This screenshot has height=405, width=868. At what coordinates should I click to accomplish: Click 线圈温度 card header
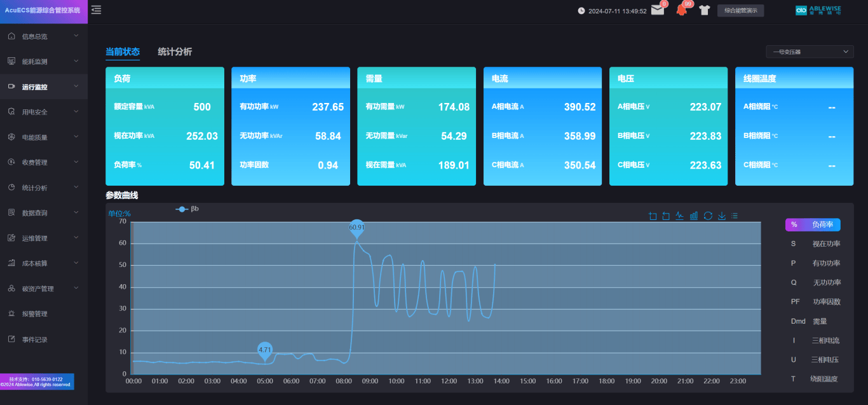click(x=794, y=78)
